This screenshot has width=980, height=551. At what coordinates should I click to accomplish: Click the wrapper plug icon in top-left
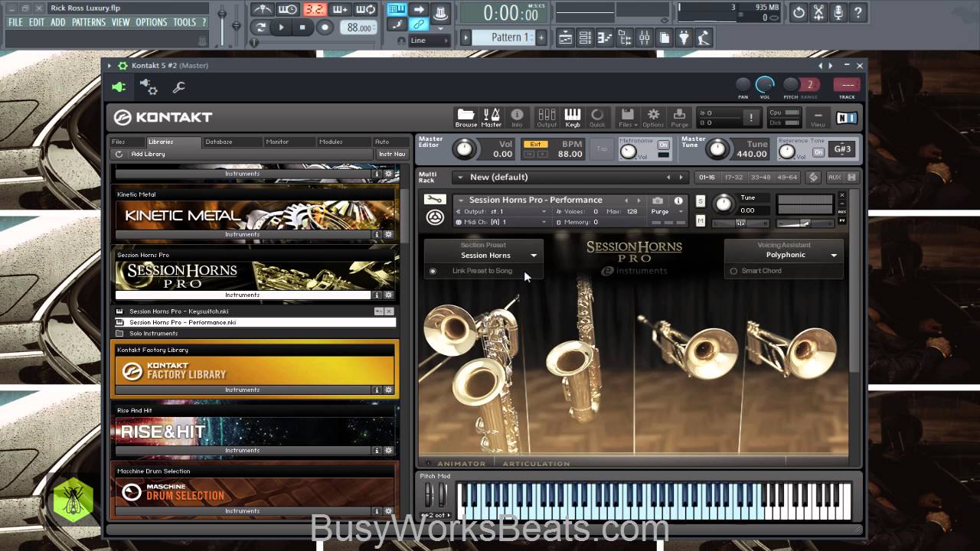click(x=119, y=87)
